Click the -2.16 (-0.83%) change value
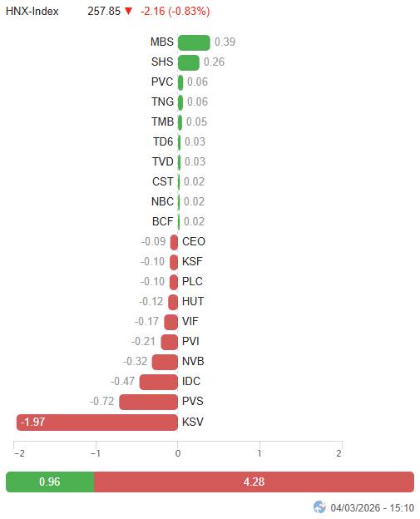420x519 pixels. pos(175,12)
